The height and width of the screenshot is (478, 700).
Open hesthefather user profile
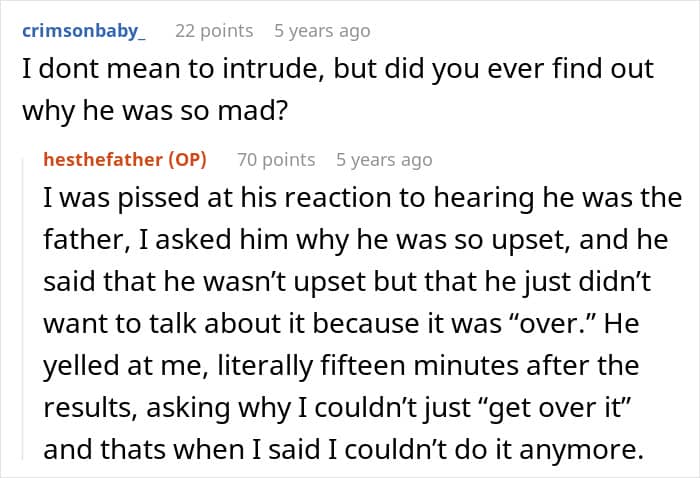pos(103,160)
